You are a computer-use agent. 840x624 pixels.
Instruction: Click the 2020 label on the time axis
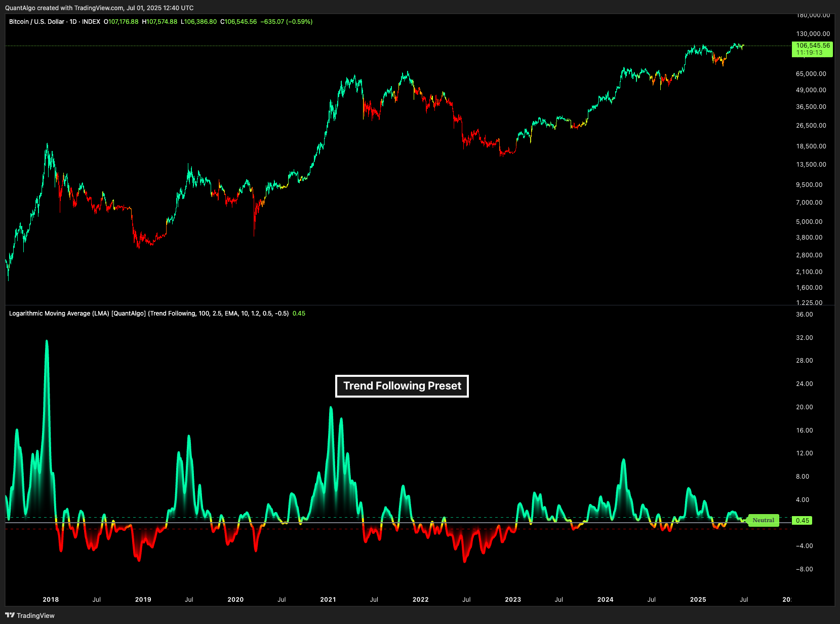(235, 600)
